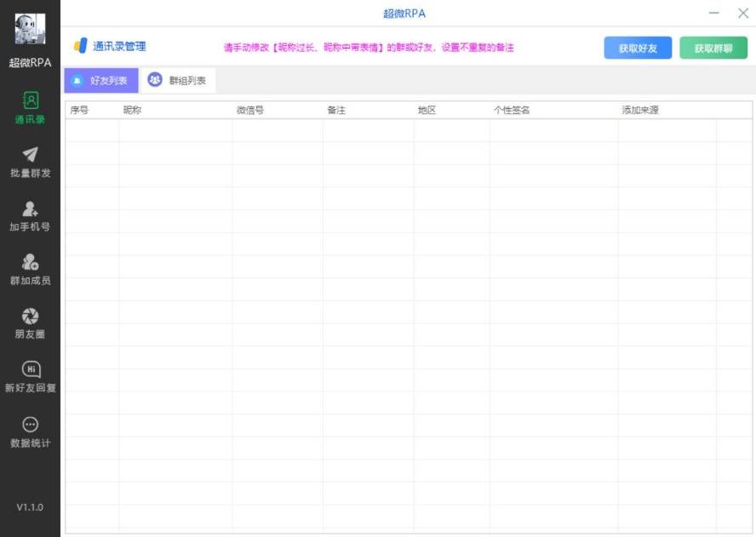The width and height of the screenshot is (756, 537).
Task: Click the 获取群聊 button
Action: (714, 48)
